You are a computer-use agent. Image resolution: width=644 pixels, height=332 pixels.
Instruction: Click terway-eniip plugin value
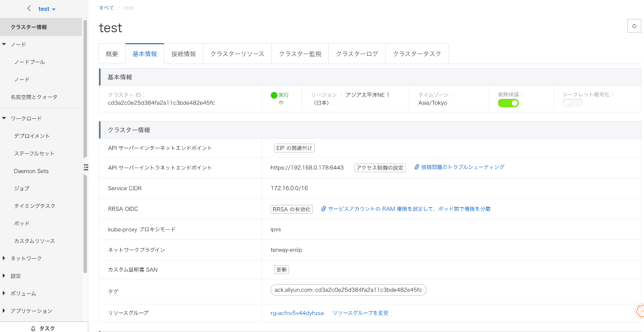click(x=286, y=250)
